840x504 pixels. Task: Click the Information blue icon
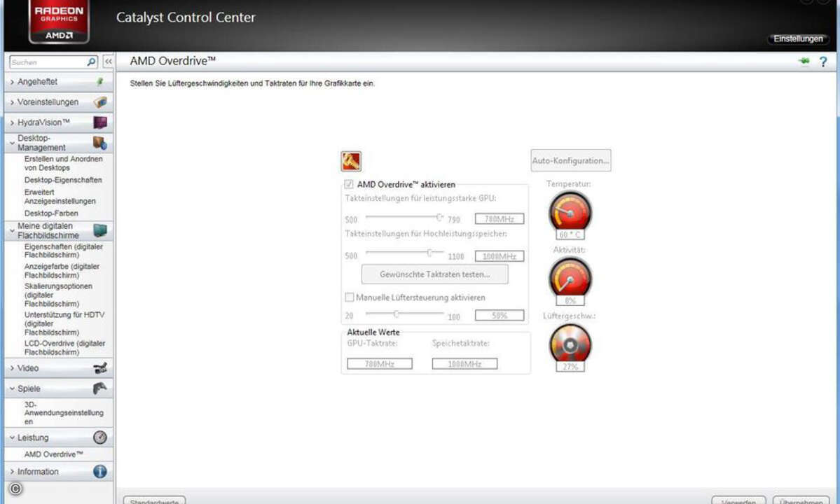pyautogui.click(x=100, y=472)
